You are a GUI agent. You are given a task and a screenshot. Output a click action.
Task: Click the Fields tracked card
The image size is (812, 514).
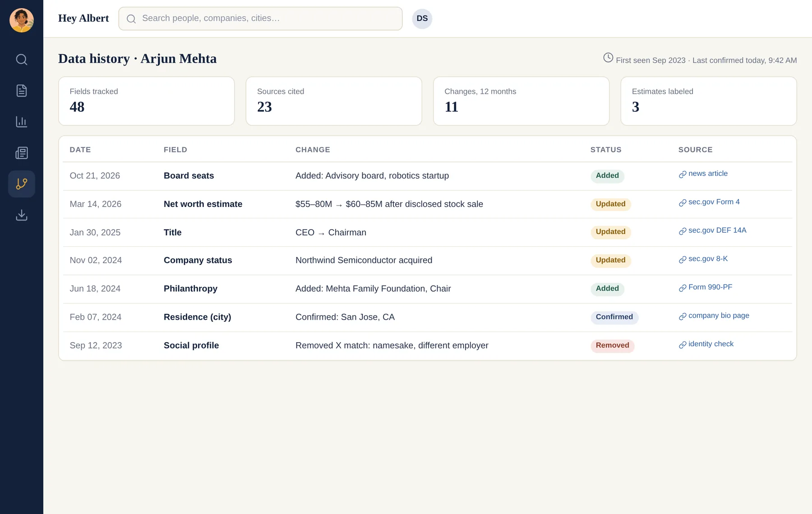(147, 101)
